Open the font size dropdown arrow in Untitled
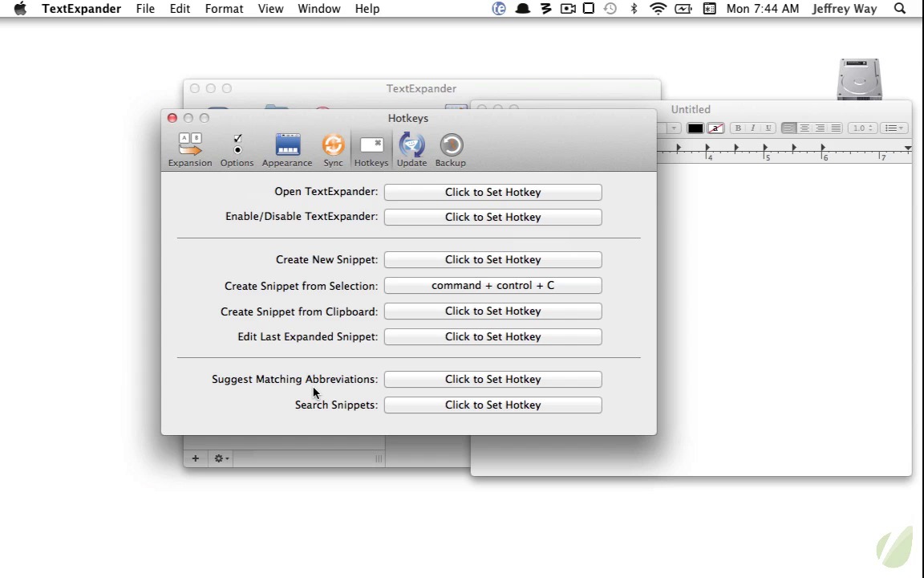 coord(674,128)
